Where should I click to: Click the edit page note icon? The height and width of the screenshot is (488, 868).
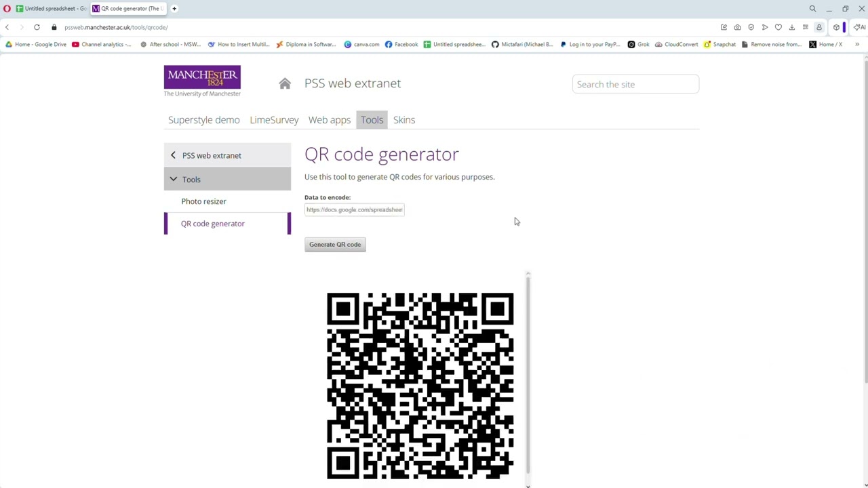724,27
